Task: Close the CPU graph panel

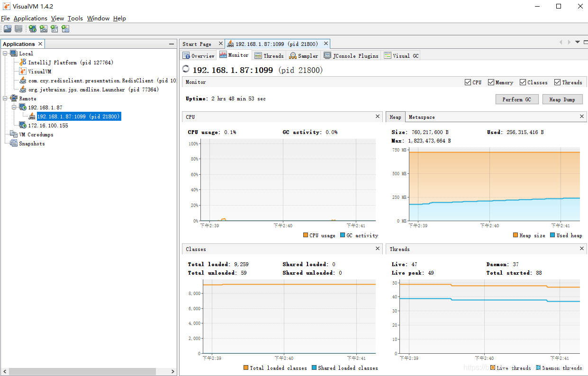Action: 378,116
